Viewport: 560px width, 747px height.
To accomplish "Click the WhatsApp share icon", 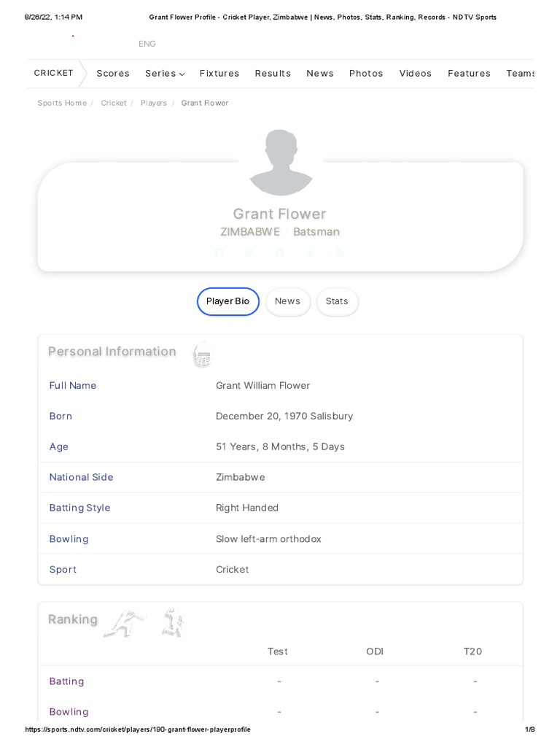I will (280, 252).
